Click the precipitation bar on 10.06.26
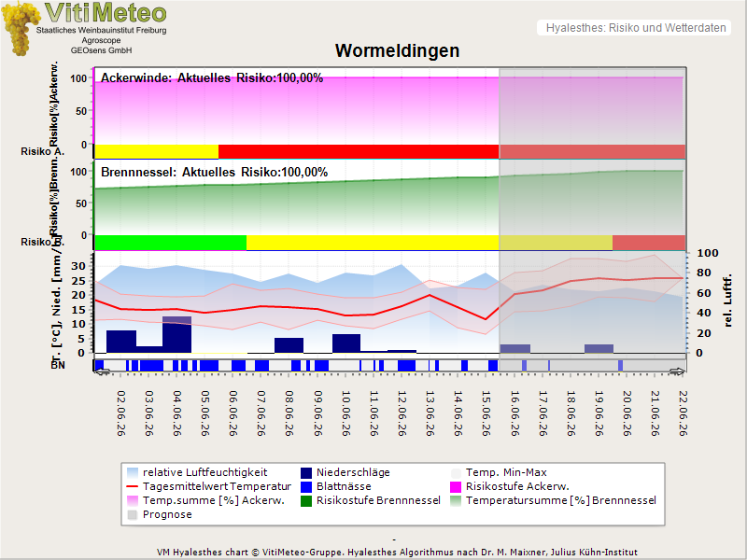 click(x=346, y=343)
